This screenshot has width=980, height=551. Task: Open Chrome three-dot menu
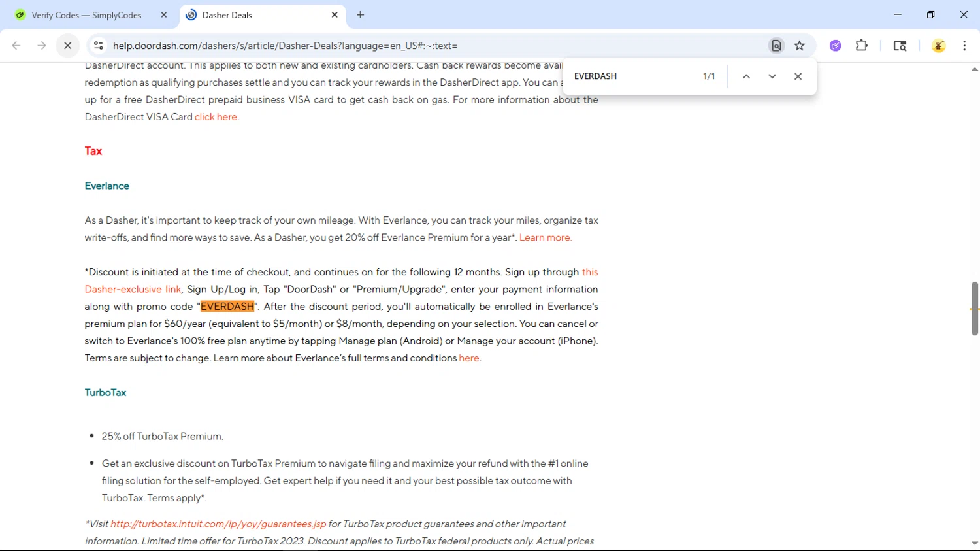[964, 46]
